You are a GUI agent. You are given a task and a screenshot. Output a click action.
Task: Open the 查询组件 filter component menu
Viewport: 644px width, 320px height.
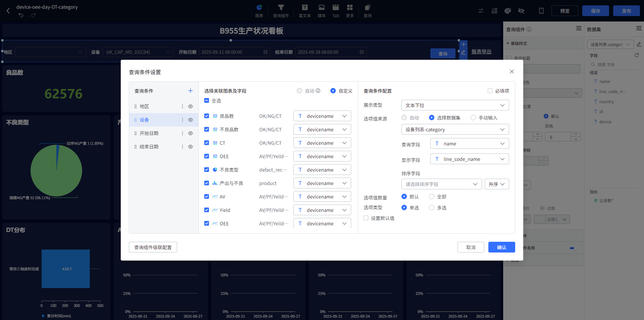pyautogui.click(x=281, y=11)
